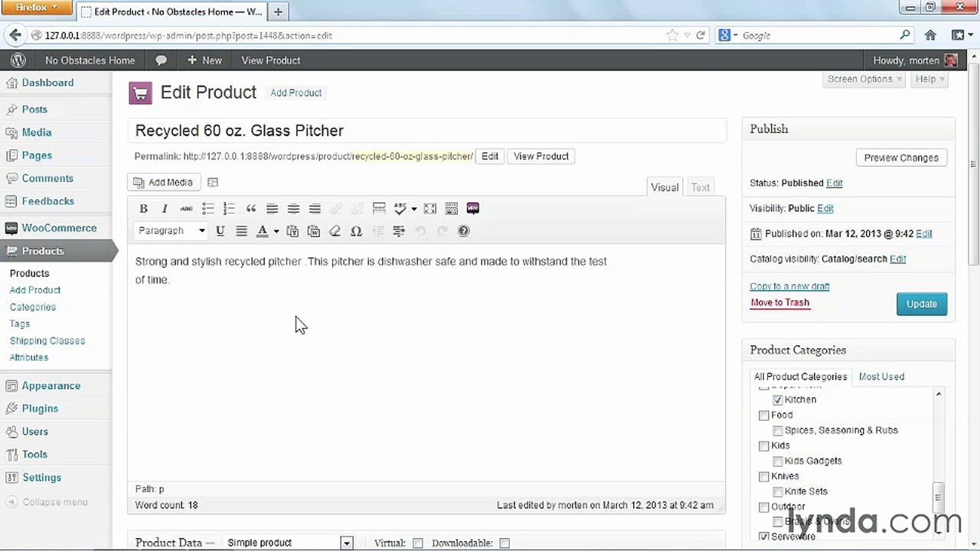Open the Paragraph format dropdown
The height and width of the screenshot is (551, 980).
tap(171, 230)
